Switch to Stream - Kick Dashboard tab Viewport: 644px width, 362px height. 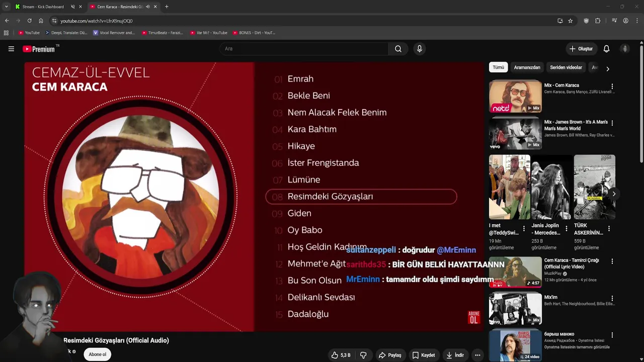pos(43,7)
